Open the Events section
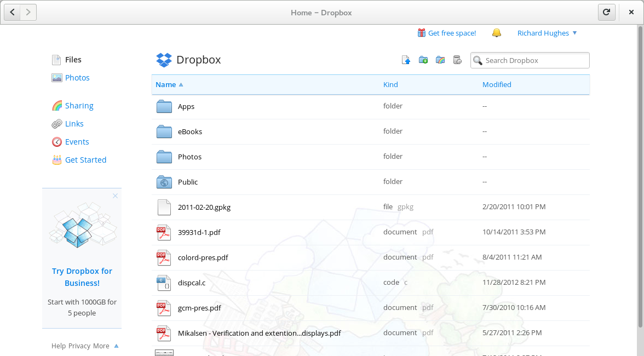The height and width of the screenshot is (356, 644). 77,142
